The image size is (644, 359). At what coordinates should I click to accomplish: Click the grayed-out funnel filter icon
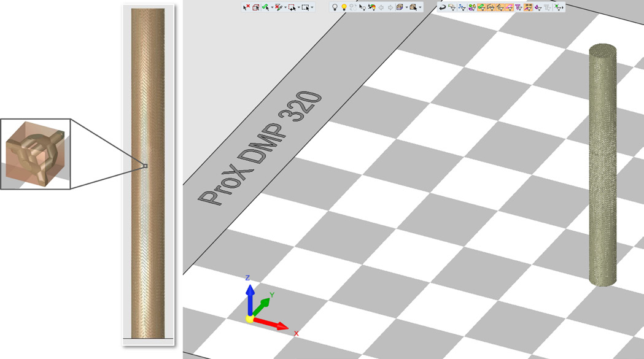[548, 7]
